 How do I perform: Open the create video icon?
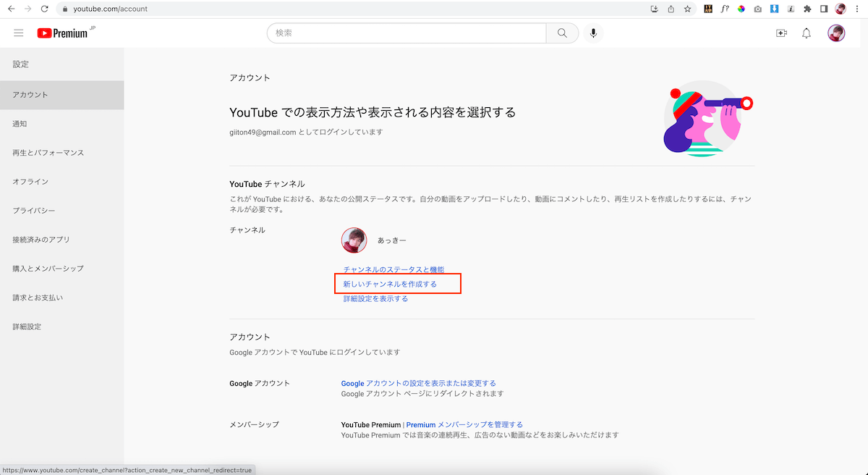[781, 33]
